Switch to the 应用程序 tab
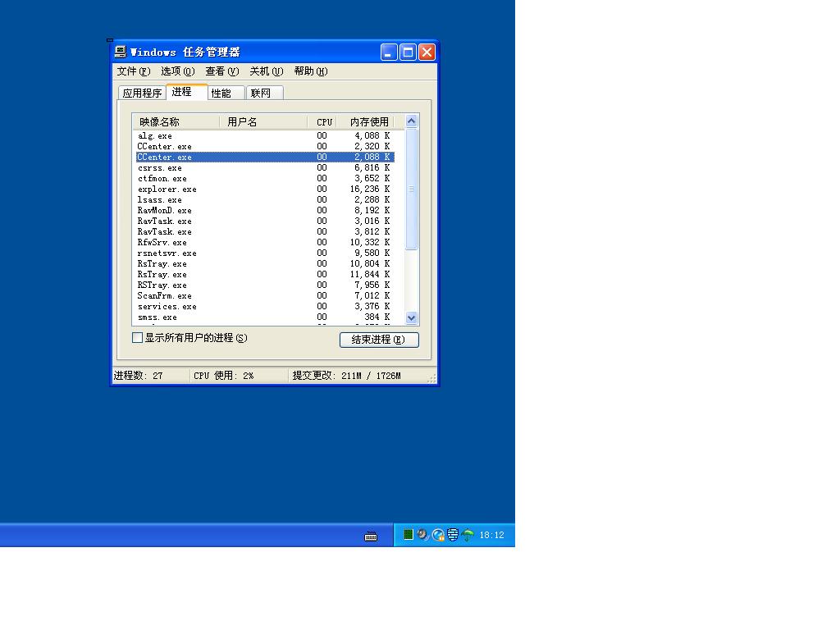Screen dimensions: 840x630 pos(142,94)
